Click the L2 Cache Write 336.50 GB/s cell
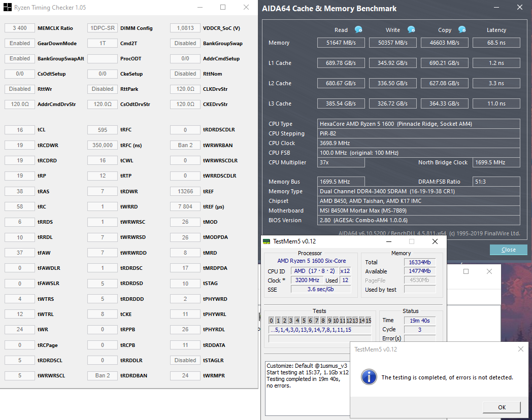 coord(392,83)
